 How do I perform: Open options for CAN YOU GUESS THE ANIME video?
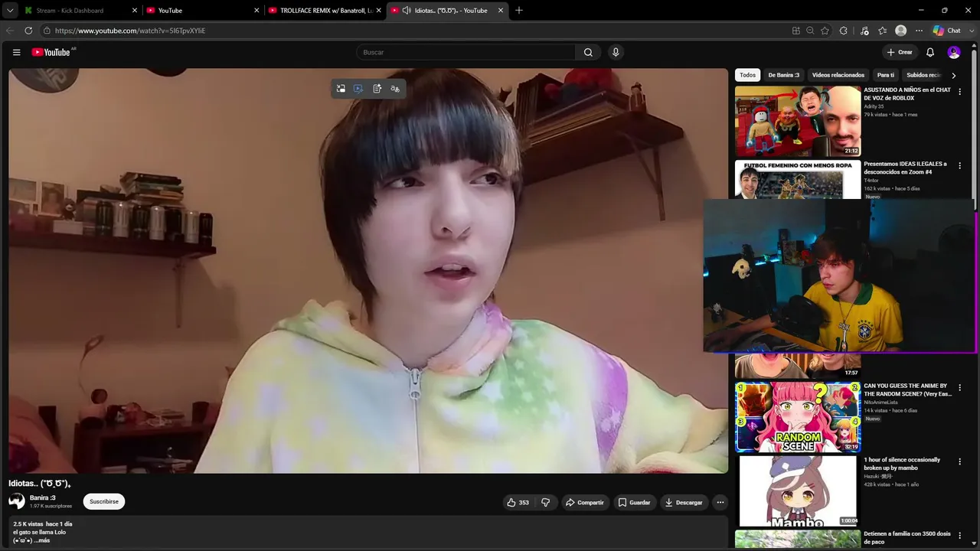[960, 388]
